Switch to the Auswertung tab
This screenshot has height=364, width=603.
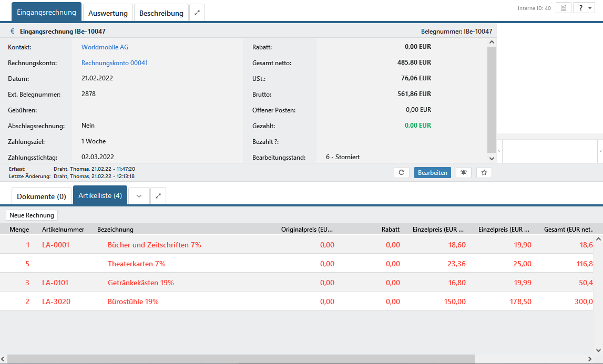[x=107, y=13]
